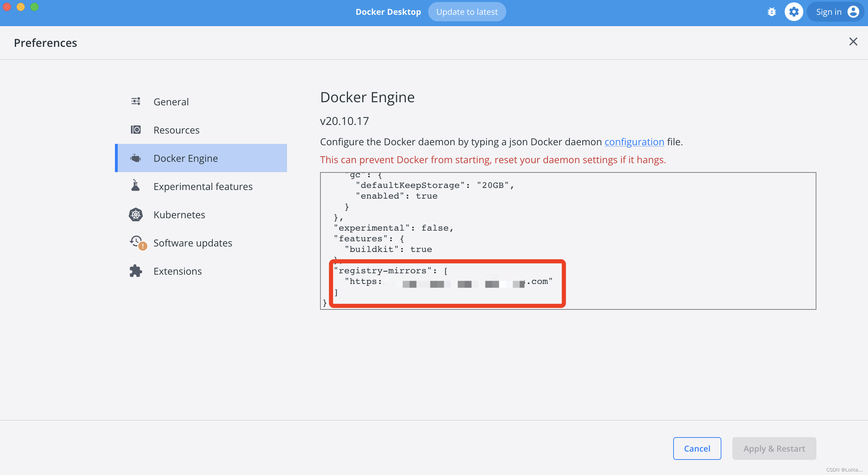This screenshot has width=868, height=475.
Task: Click the v20.10.17 version text
Action: click(x=345, y=121)
